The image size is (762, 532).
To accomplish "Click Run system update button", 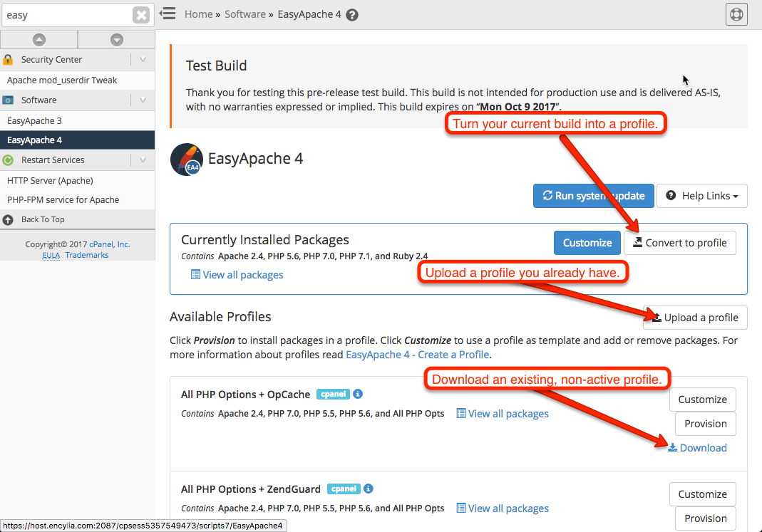I will 593,196.
